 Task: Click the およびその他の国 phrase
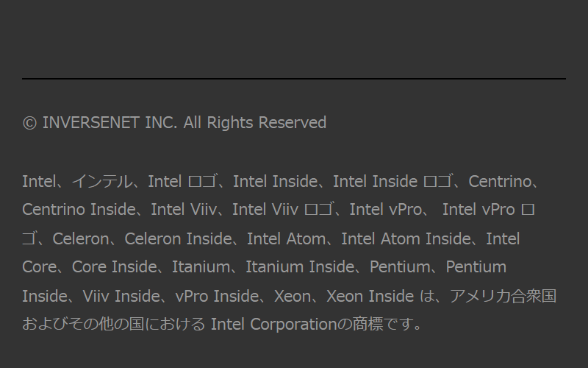[x=82, y=325]
